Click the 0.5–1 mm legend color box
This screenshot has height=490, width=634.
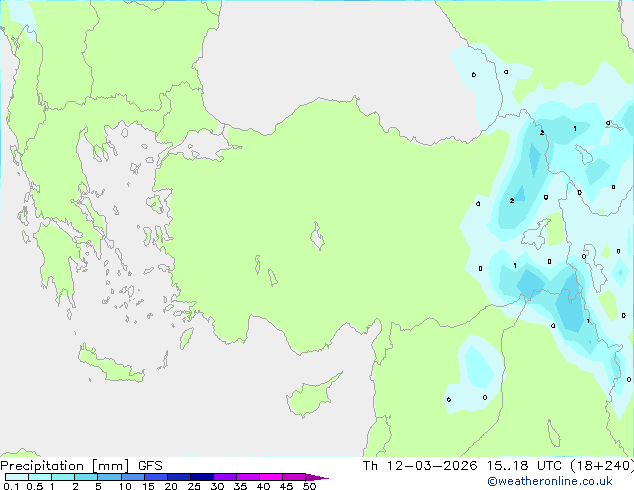[x=40, y=477]
